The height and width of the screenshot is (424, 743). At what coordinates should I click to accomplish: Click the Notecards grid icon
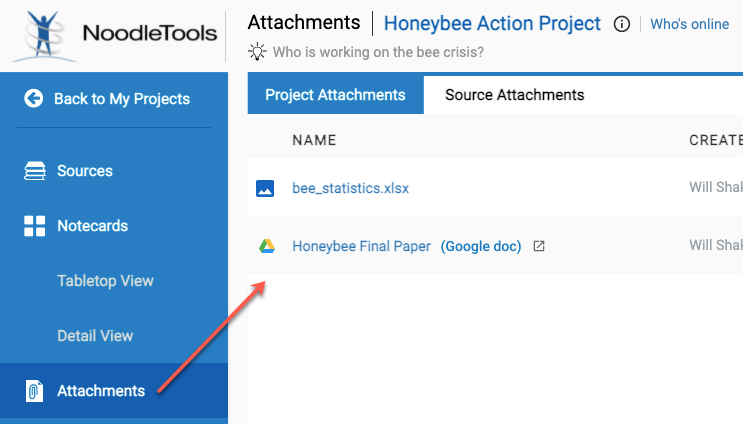click(35, 226)
